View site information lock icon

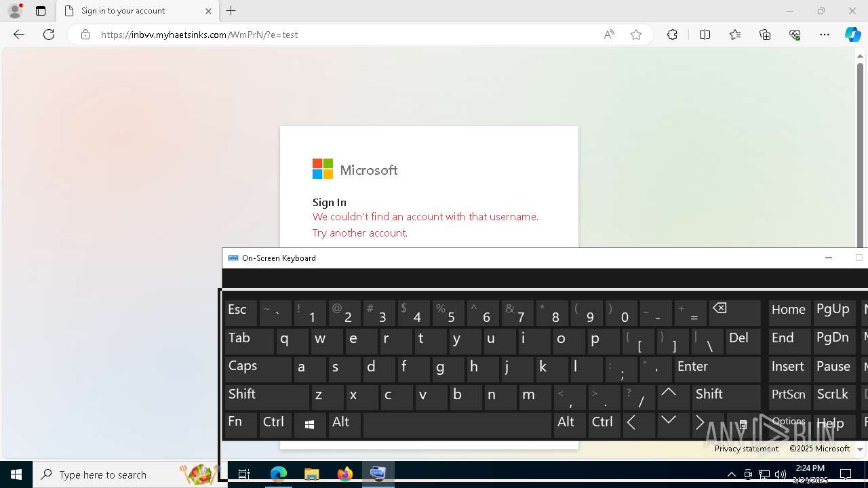85,35
